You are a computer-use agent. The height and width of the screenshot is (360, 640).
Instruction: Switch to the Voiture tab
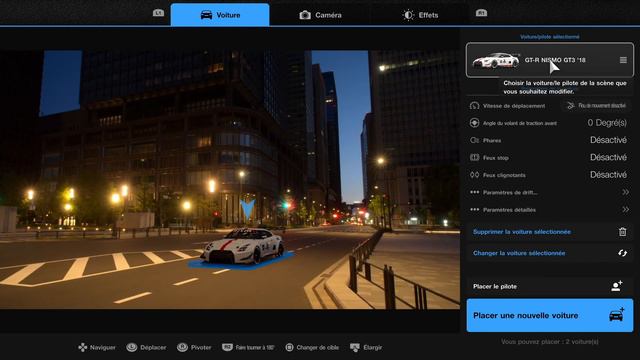pos(220,15)
